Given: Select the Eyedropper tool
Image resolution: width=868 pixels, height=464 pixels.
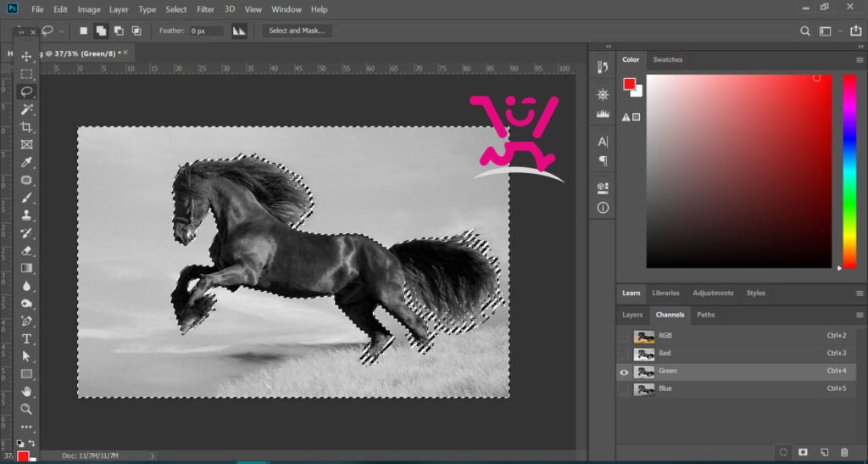Looking at the screenshot, I should click(26, 162).
